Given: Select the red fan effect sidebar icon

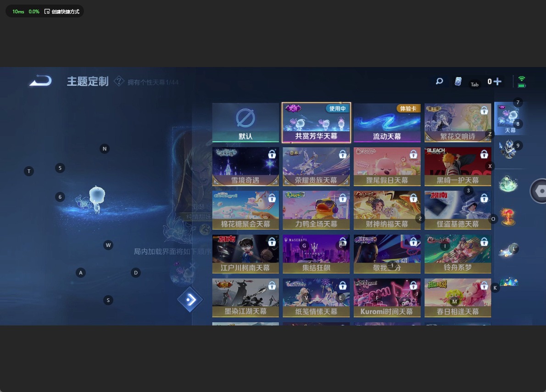Looking at the screenshot, I should point(508,216).
